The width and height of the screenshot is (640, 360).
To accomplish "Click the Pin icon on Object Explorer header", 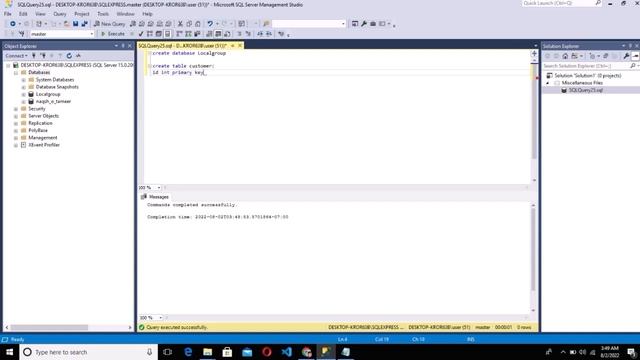I will tap(123, 46).
